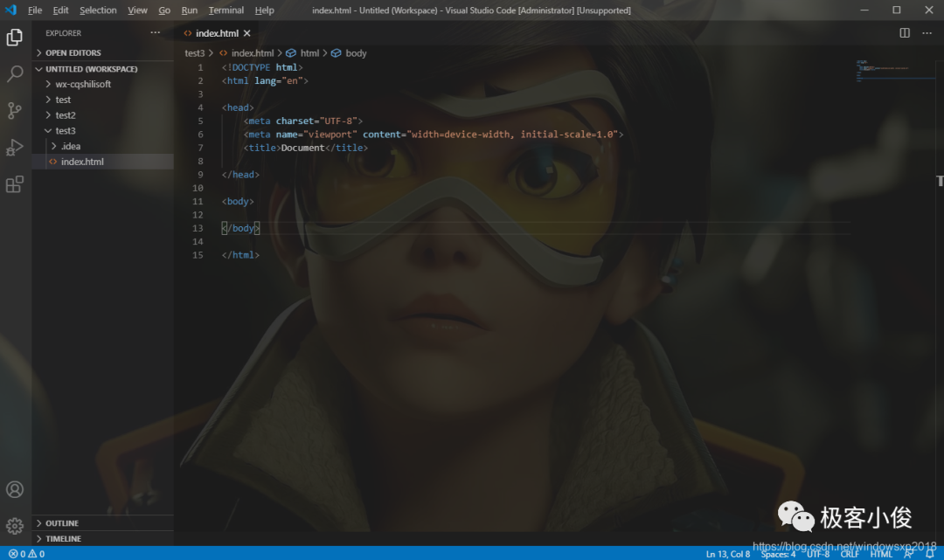The width and height of the screenshot is (944, 560).
Task: Click Ln 13, Col 8 status entry
Action: (x=728, y=554)
